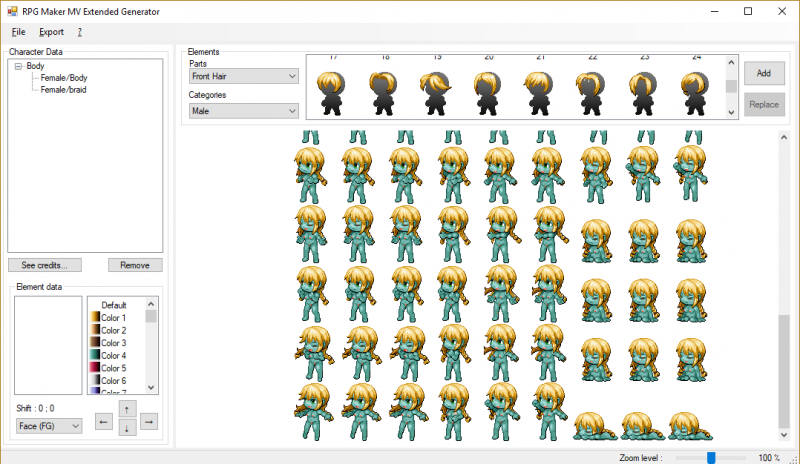Image resolution: width=800 pixels, height=464 pixels.
Task: Click the elements list scroll down arrow
Action: pyautogui.click(x=731, y=112)
